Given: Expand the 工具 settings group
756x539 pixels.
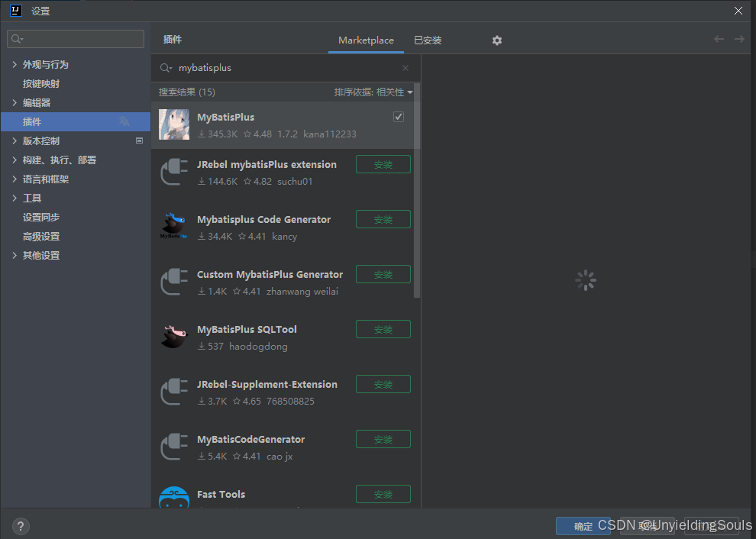Looking at the screenshot, I should 14,198.
